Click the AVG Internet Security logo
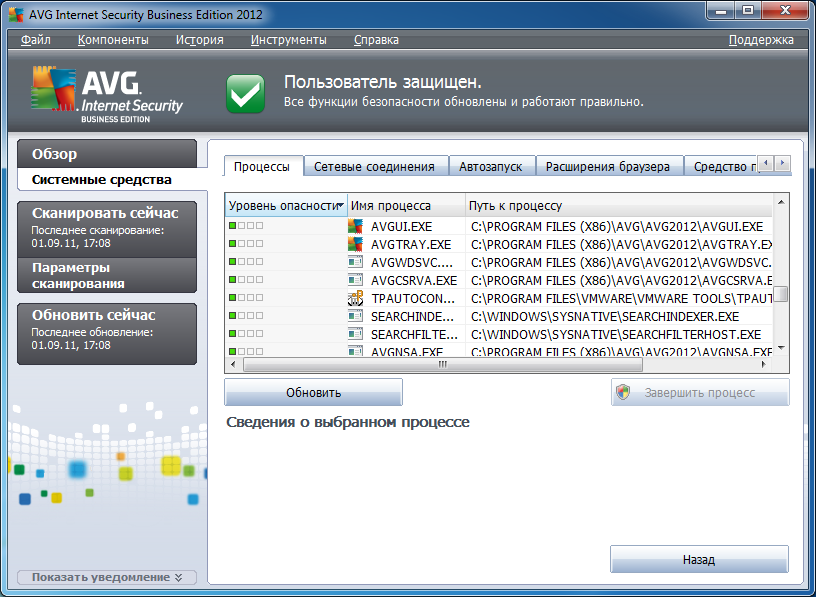Viewport: 816px width, 597px height. (107, 94)
